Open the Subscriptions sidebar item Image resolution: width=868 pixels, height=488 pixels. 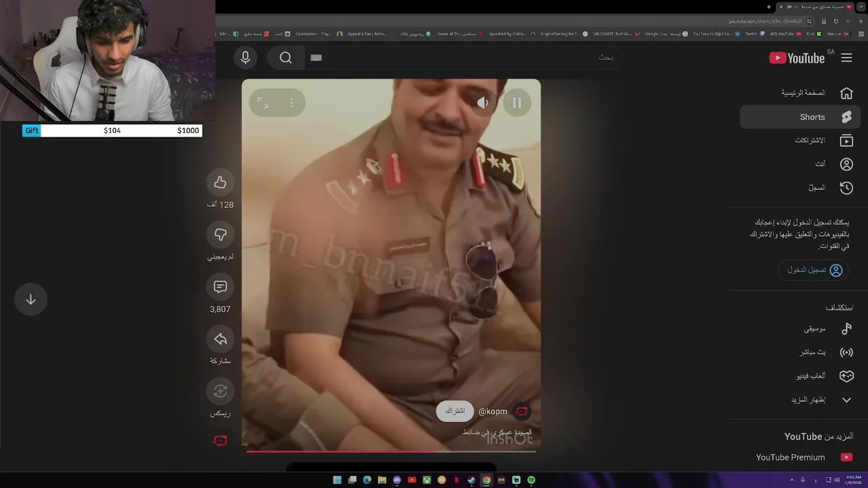pyautogui.click(x=800, y=140)
